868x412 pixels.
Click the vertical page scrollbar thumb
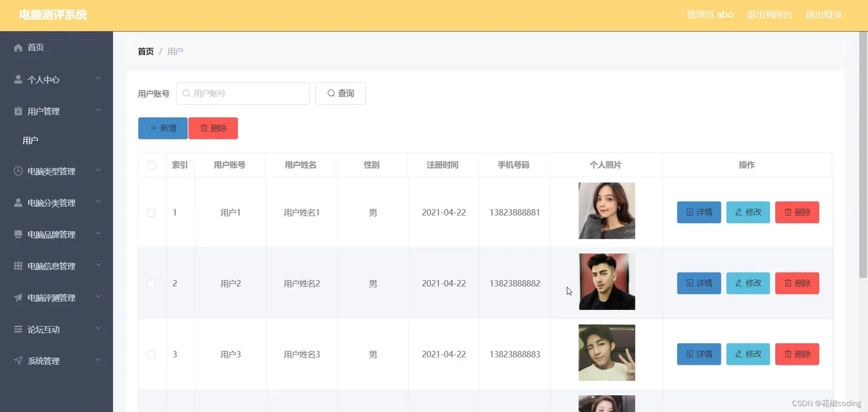[863, 155]
